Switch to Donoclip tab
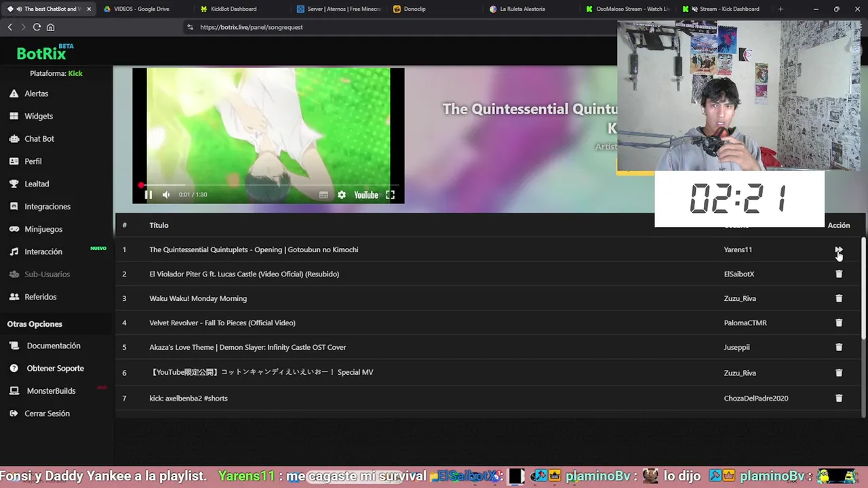The height and width of the screenshot is (488, 868). coord(414,9)
